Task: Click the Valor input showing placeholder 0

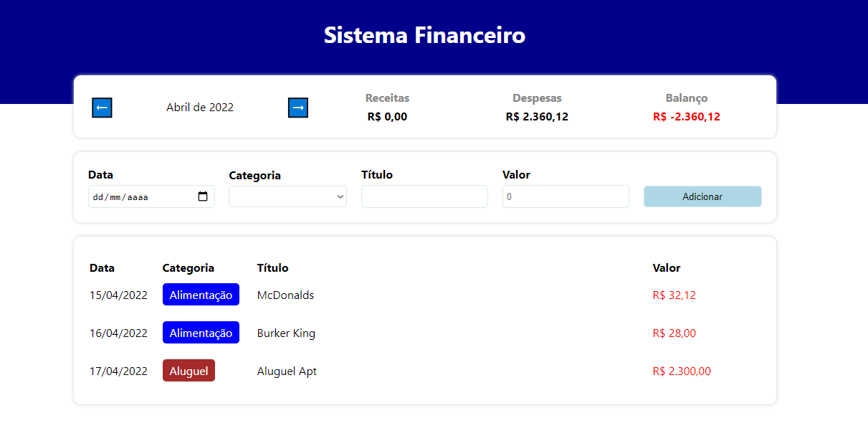Action: click(x=566, y=196)
